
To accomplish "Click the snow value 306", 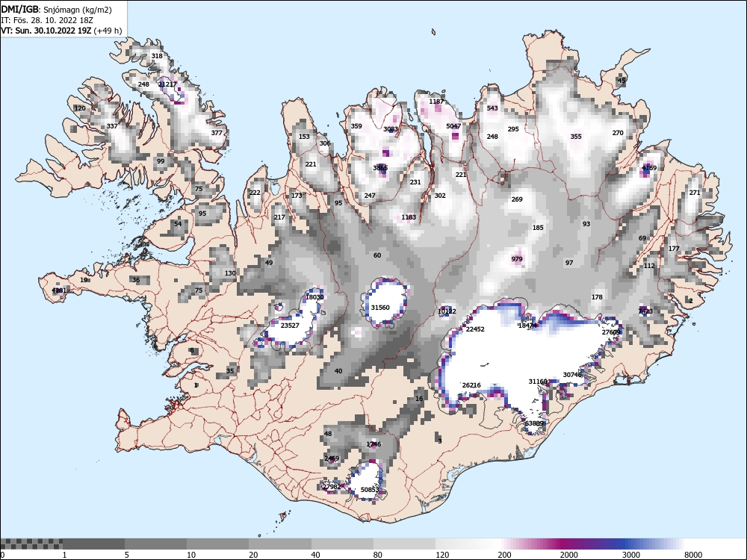I will tap(325, 143).
